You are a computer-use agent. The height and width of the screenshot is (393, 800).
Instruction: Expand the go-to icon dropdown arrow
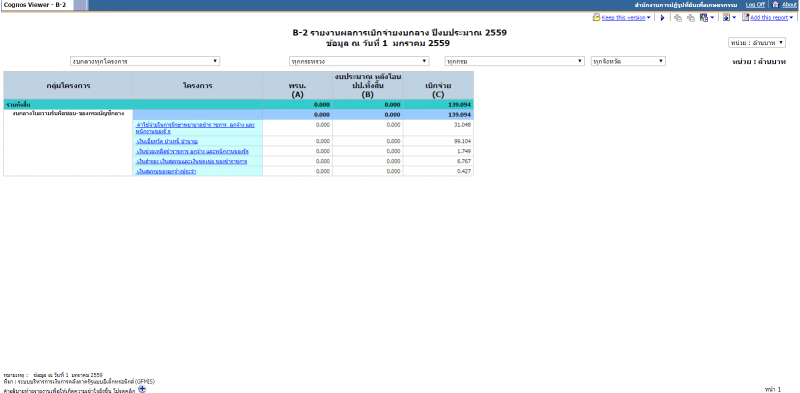[x=712, y=17]
